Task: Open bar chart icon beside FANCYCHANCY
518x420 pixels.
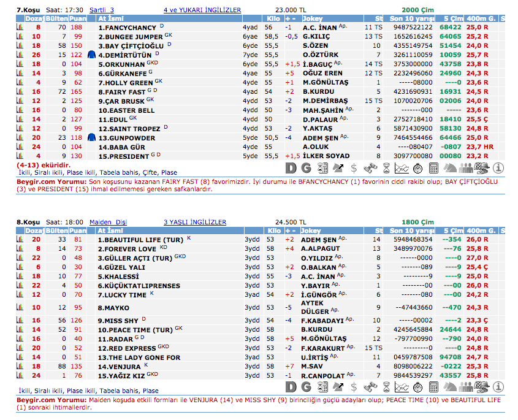Action: click(x=20, y=28)
